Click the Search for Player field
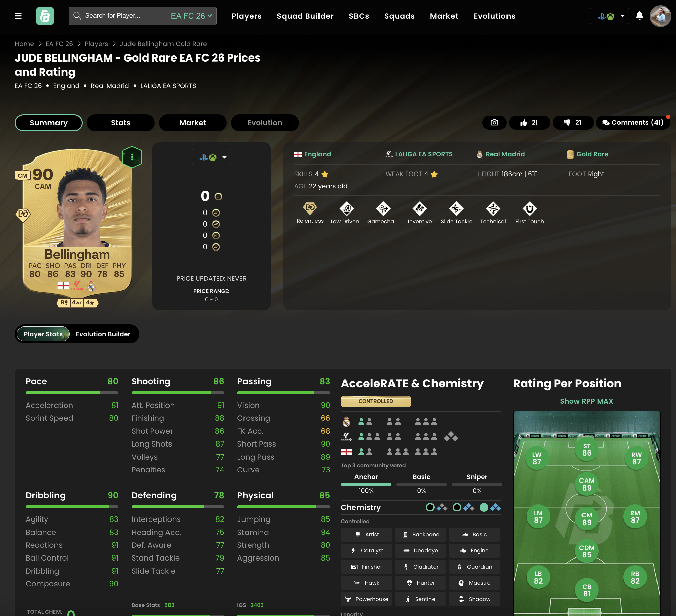 [121, 16]
